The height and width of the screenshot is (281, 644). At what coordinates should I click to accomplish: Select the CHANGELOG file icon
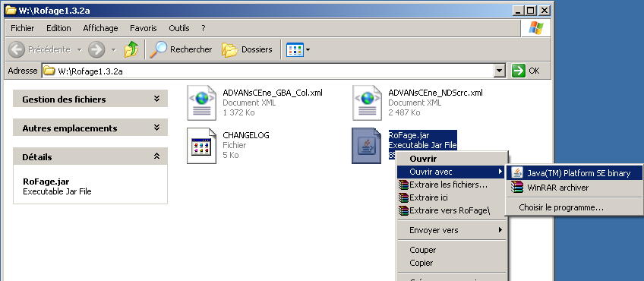202,145
